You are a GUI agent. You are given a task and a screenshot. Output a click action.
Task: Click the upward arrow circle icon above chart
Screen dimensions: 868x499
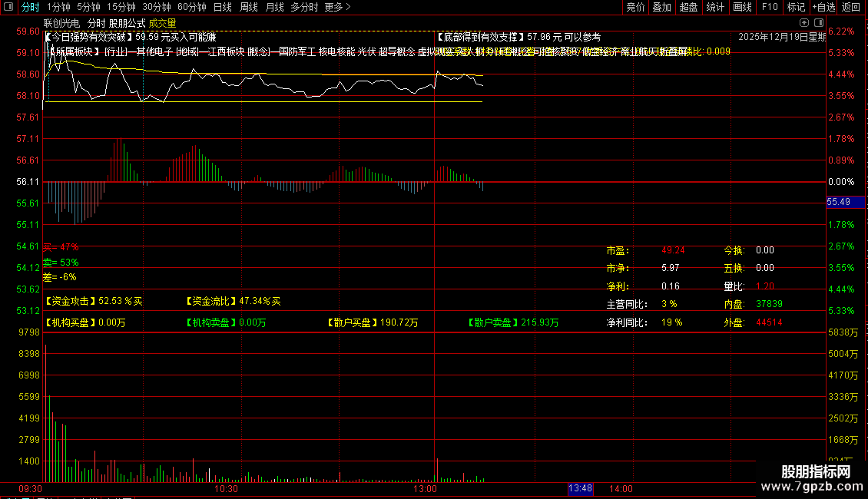point(804,23)
